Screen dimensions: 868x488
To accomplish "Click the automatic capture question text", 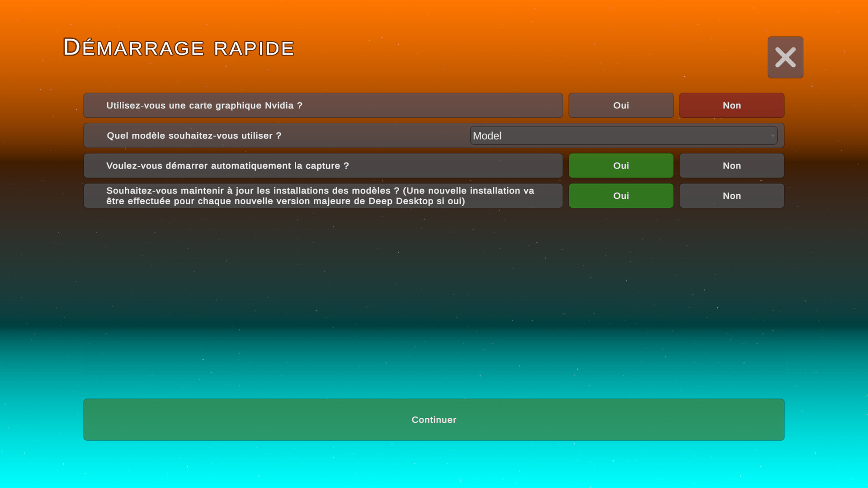I will click(x=227, y=165).
